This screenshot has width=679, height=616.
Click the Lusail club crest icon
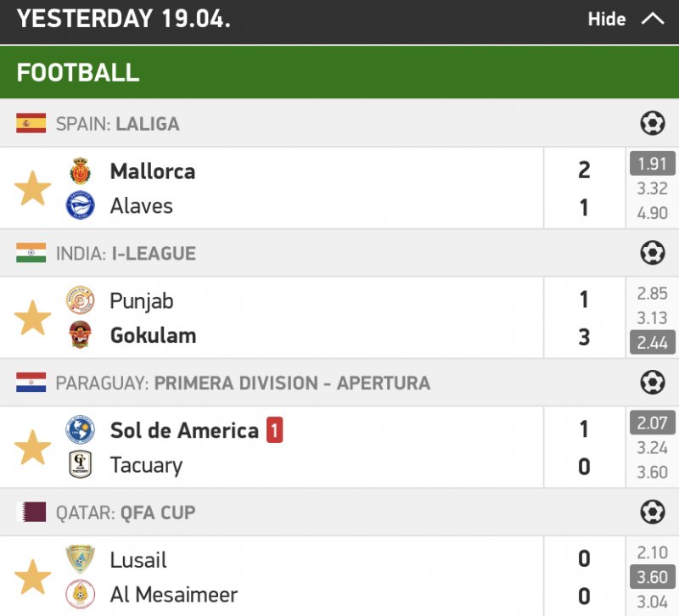[81, 560]
